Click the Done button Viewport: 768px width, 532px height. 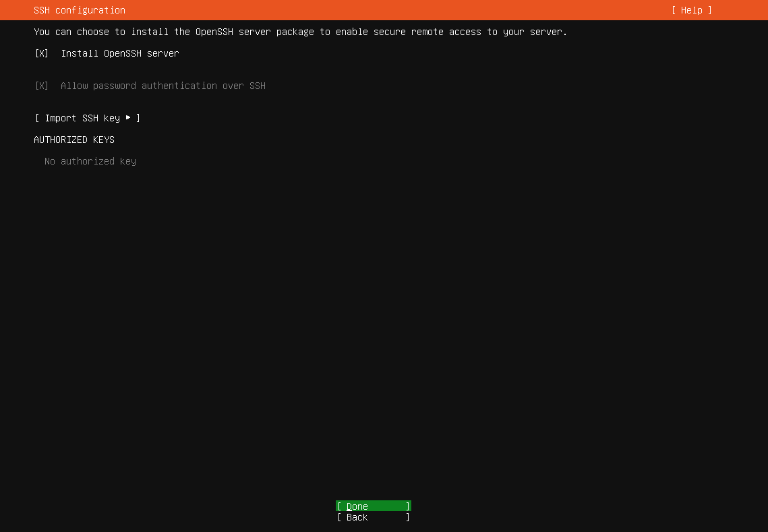coord(374,506)
